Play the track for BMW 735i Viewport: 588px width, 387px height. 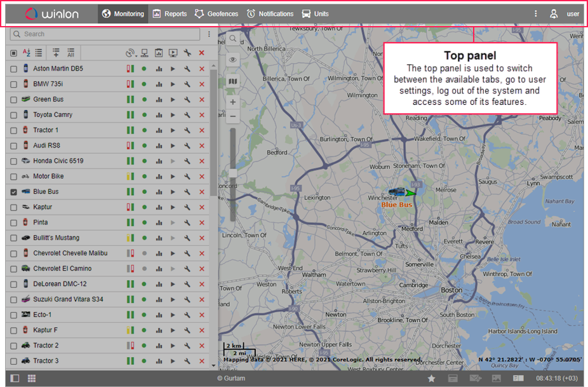coord(173,85)
